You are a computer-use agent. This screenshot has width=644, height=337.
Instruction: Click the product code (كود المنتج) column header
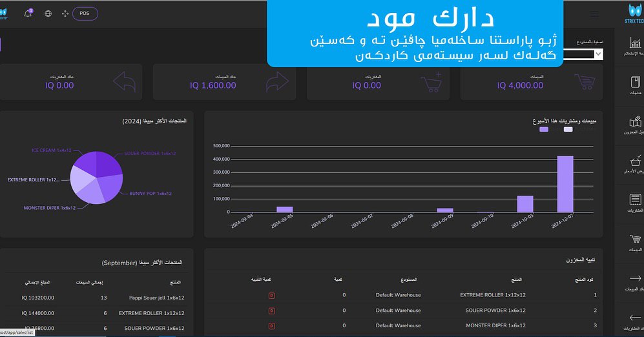tap(584, 280)
